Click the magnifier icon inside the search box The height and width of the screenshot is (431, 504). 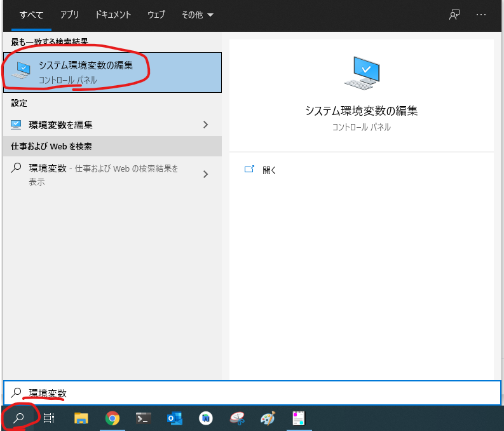[x=16, y=392]
